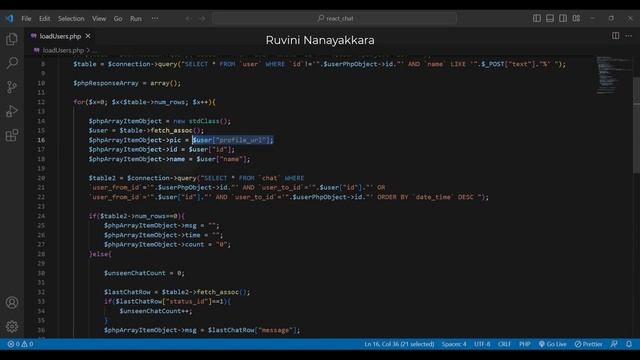Toggle the secondary side bar layout icon
The height and width of the screenshot is (360, 640).
point(563,18)
